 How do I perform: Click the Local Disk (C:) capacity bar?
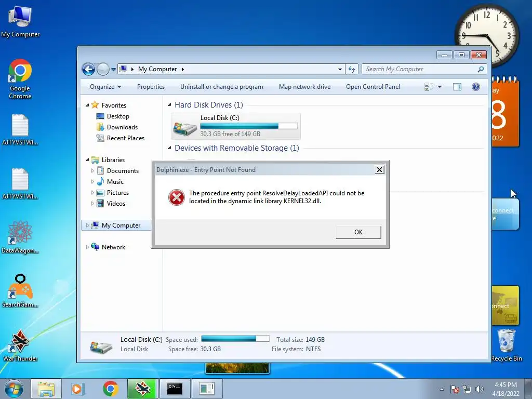(x=249, y=126)
